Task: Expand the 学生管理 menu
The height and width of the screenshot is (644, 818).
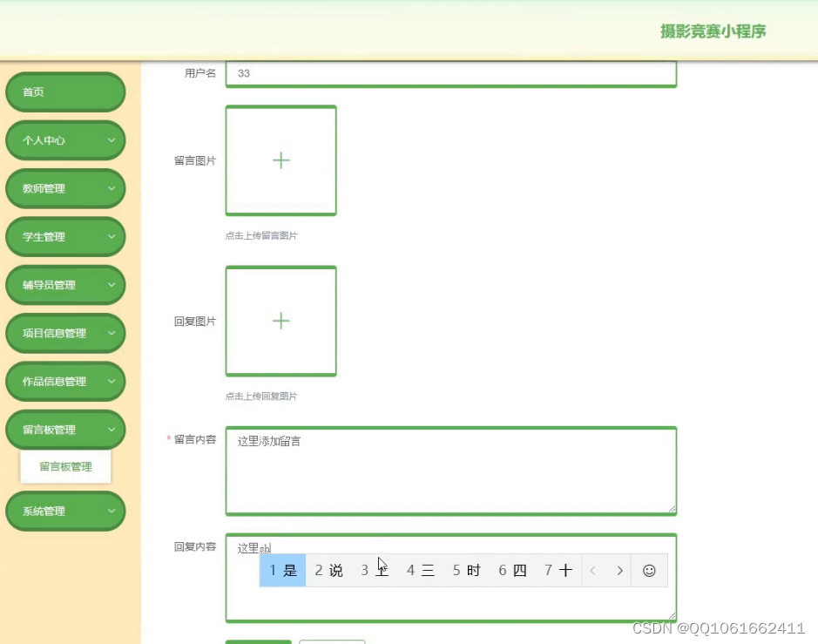Action: pyautogui.click(x=64, y=236)
